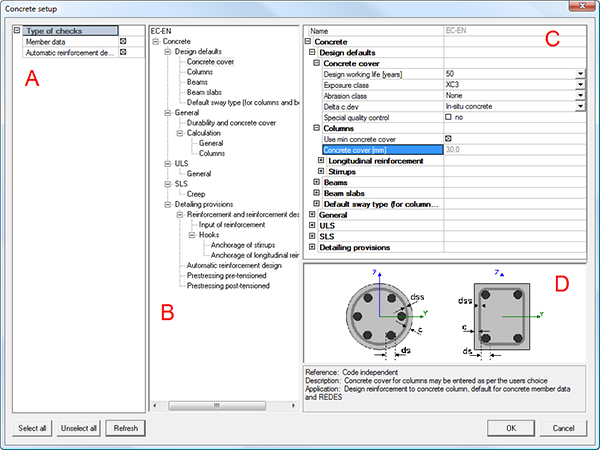Check the Member data checkbox

[x=121, y=42]
